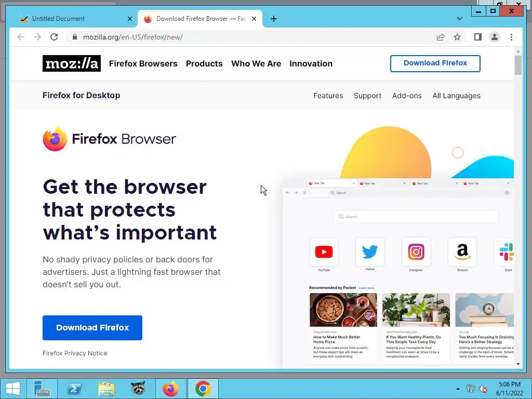
Task: Open the Support link
Action: pos(367,96)
